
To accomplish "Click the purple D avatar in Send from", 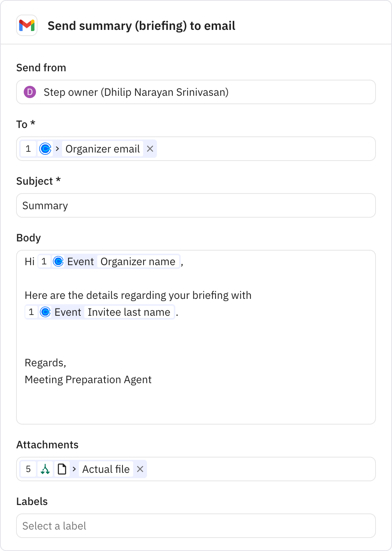I will coord(30,92).
